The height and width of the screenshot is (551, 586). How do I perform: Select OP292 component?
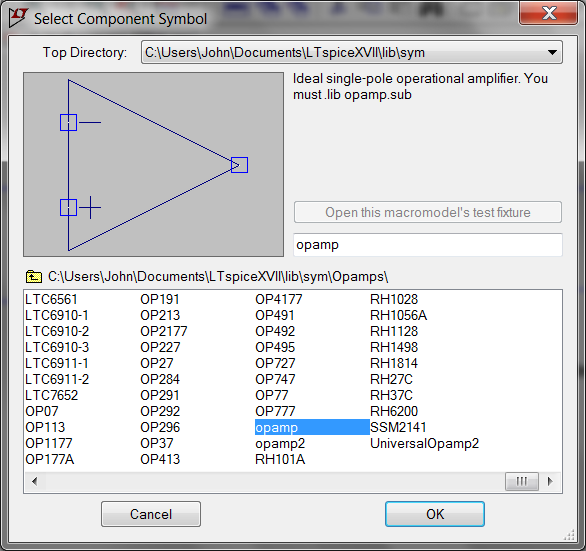[x=160, y=412]
